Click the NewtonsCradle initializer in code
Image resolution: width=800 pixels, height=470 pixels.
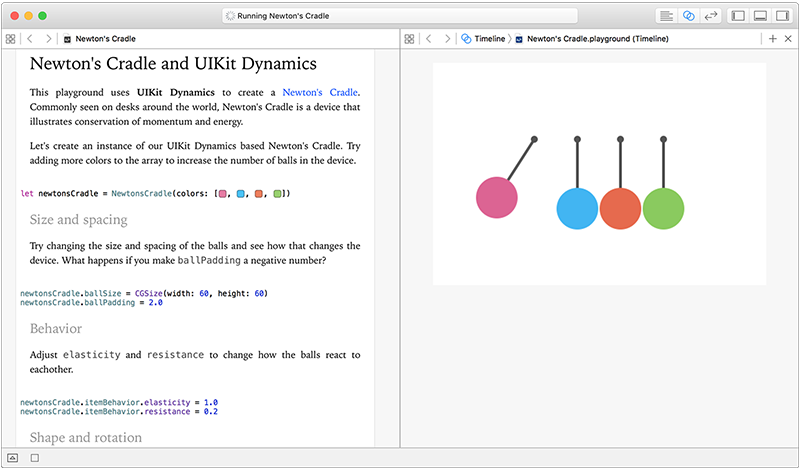click(142, 194)
